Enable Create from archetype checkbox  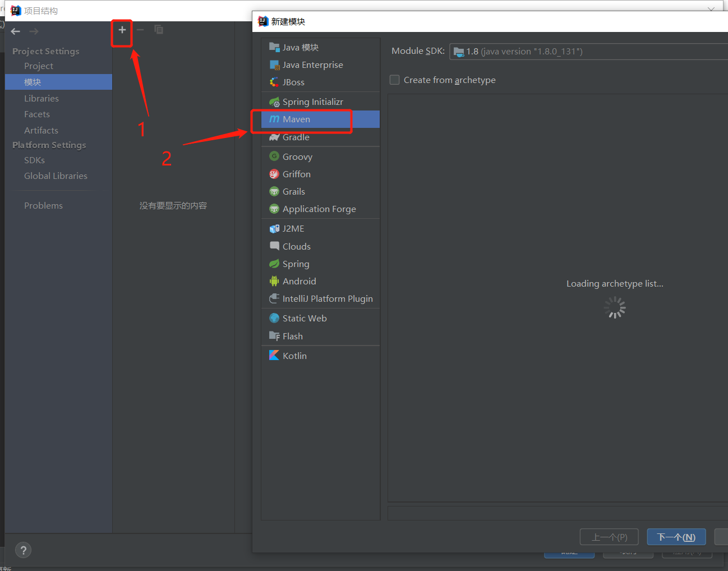tap(395, 80)
